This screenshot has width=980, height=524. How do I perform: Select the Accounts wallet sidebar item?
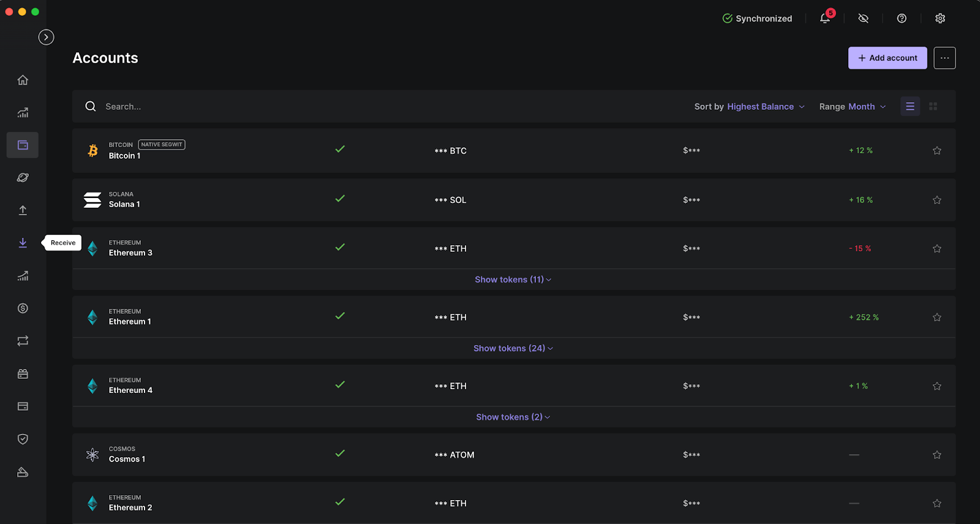[23, 145]
